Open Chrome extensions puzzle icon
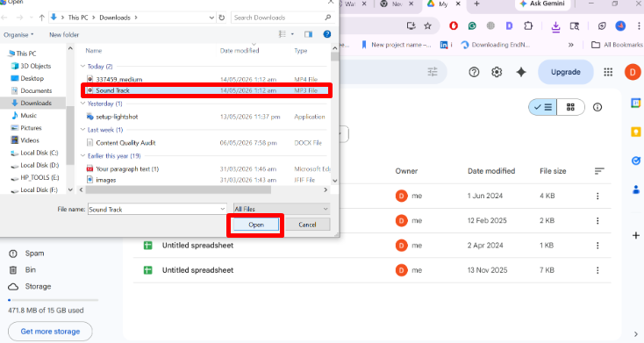Screen dimensions: 644x343 [528, 26]
